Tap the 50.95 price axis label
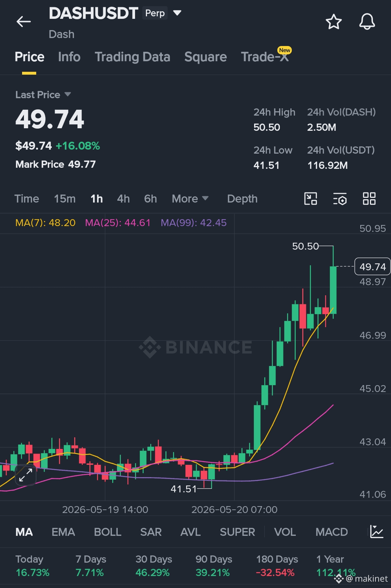The image size is (391, 588). [373, 228]
